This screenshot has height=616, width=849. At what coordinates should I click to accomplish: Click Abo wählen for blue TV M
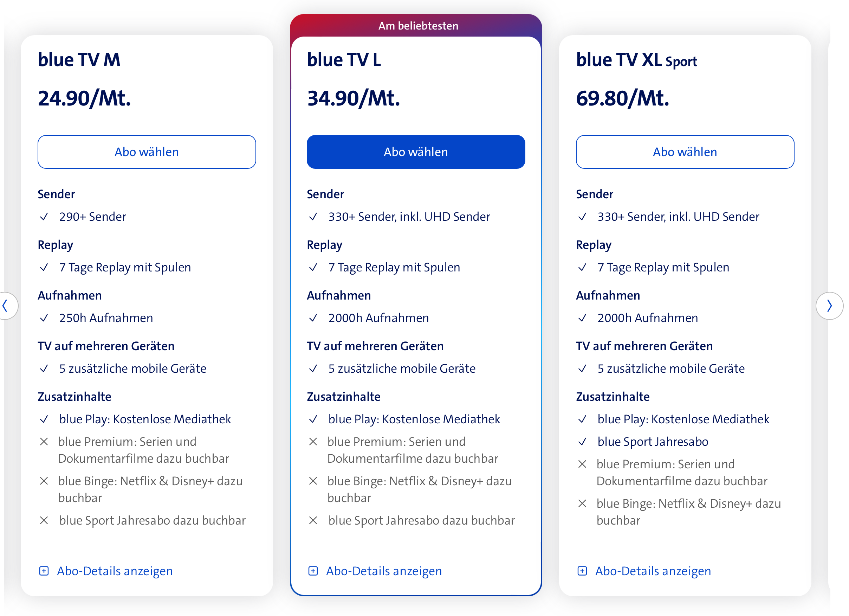(147, 152)
